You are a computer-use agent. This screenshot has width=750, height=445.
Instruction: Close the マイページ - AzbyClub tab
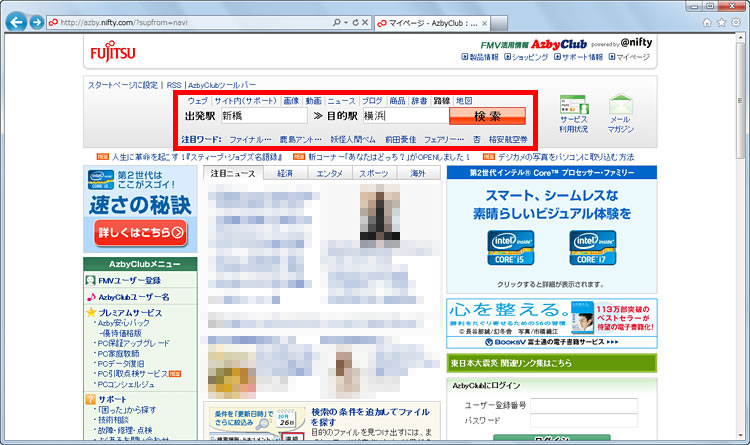pos(485,23)
